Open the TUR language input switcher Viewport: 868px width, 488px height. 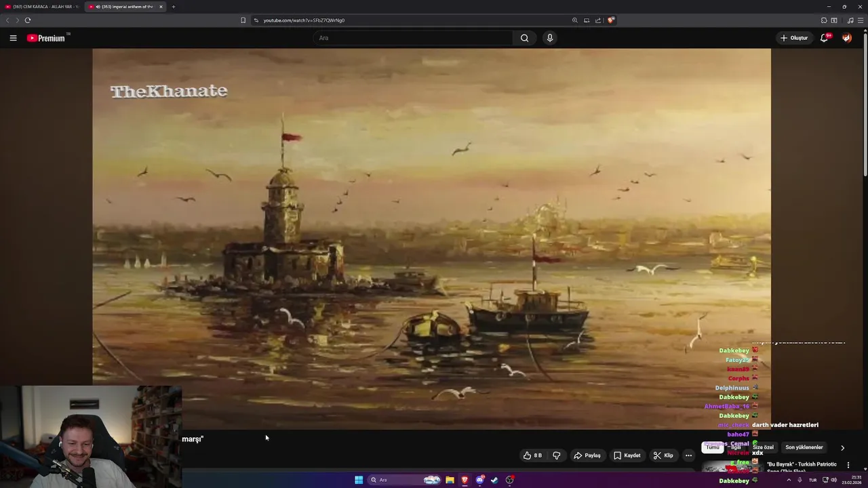pos(812,480)
